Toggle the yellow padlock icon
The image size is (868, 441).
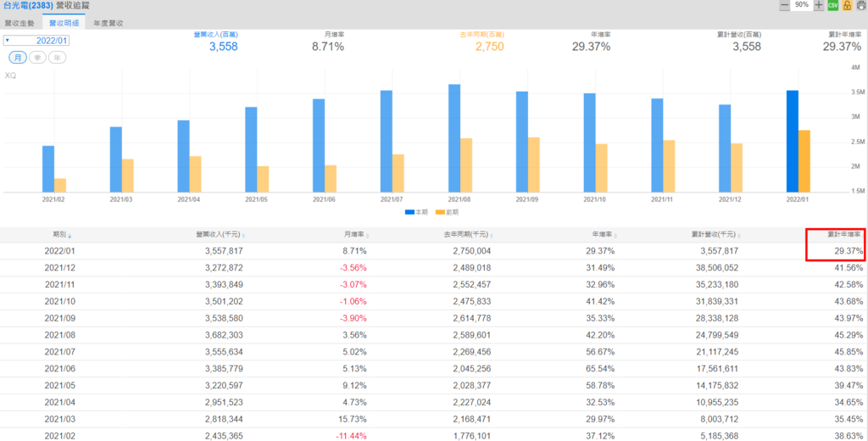point(847,6)
